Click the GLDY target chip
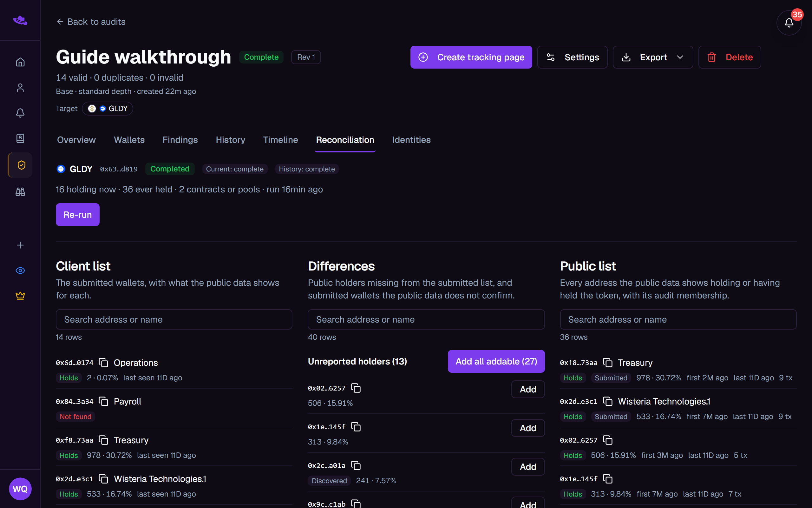Image resolution: width=812 pixels, height=508 pixels. click(x=108, y=109)
